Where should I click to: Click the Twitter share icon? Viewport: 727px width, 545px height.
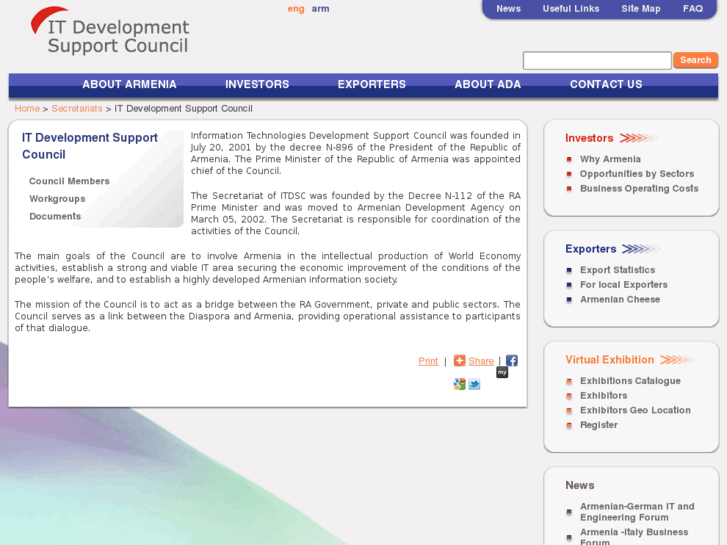[474, 384]
